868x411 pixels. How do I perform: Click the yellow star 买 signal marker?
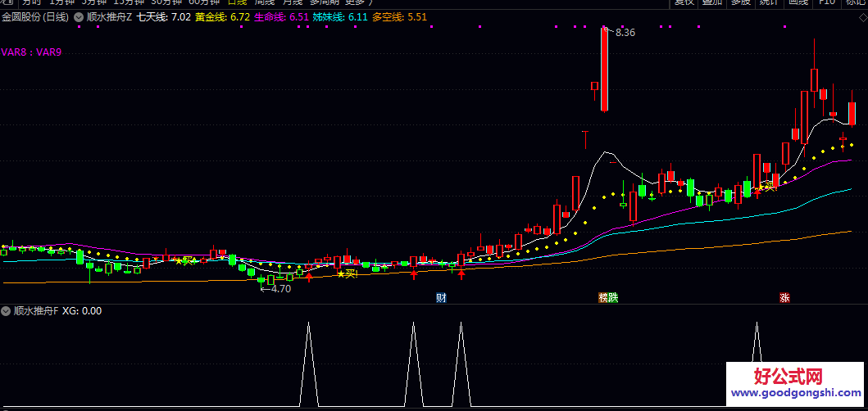pos(347,273)
